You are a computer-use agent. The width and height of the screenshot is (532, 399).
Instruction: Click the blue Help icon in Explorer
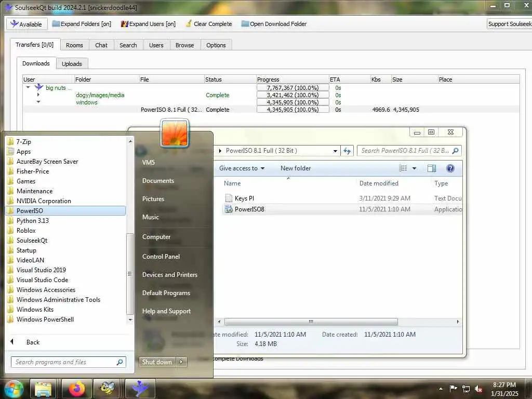450,168
